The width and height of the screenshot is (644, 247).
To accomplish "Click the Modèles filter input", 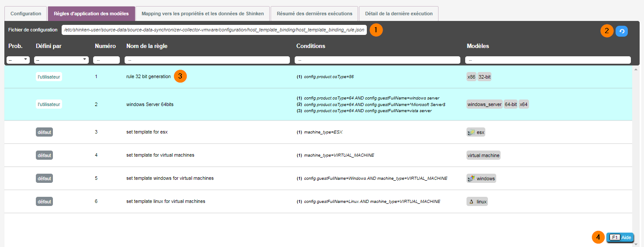I will coord(548,60).
